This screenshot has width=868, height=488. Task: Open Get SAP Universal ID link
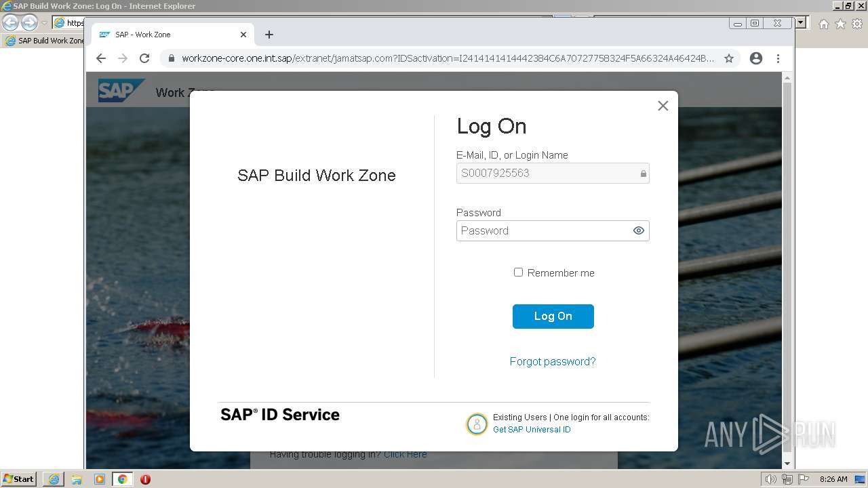click(532, 430)
